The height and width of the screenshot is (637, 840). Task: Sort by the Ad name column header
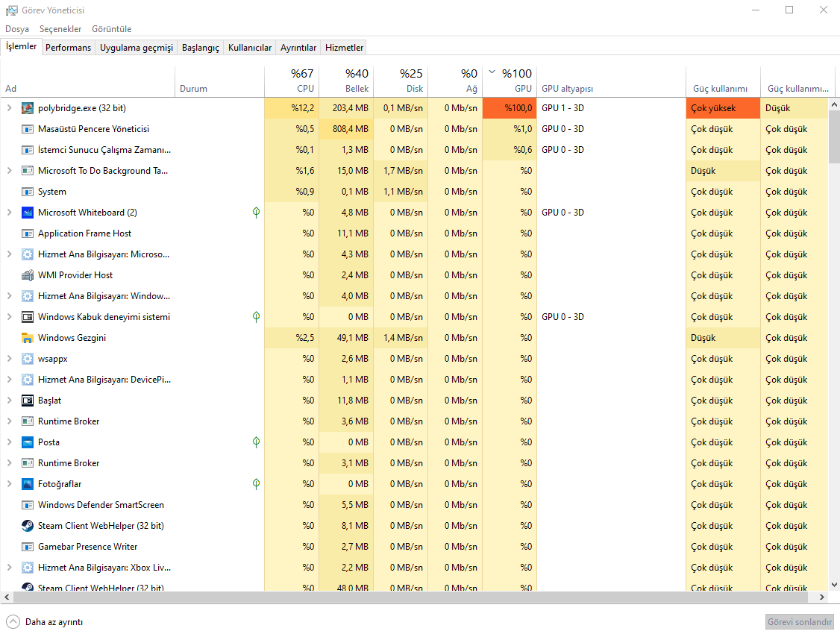(88, 81)
